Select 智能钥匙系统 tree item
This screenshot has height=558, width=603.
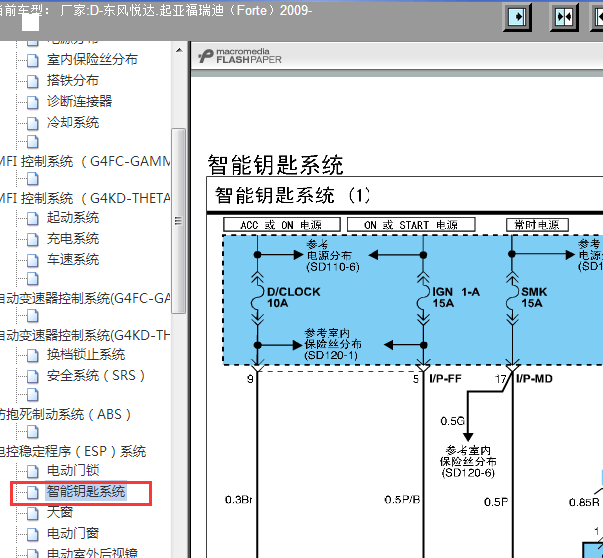(86, 492)
